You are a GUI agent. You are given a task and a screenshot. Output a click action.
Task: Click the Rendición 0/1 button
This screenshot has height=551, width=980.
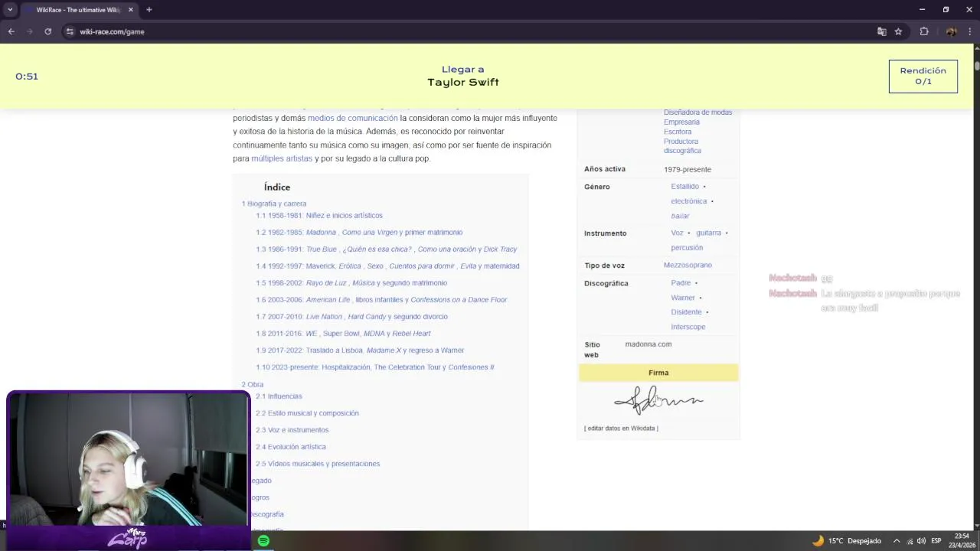click(x=923, y=76)
